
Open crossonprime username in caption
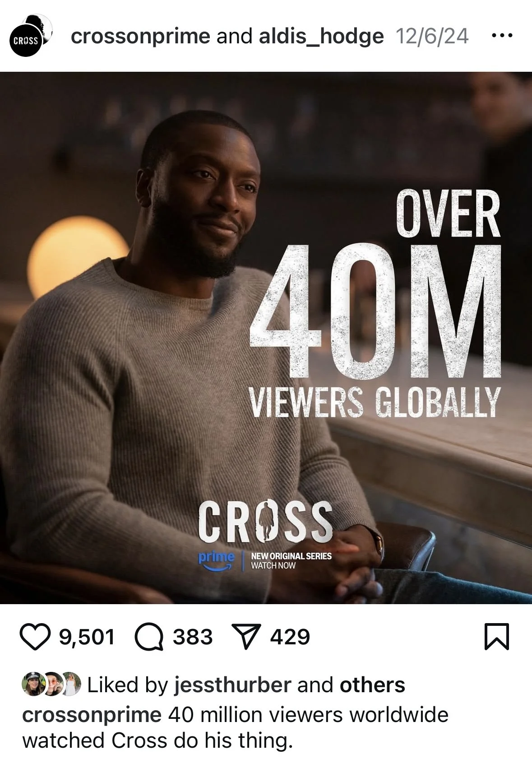tap(92, 715)
